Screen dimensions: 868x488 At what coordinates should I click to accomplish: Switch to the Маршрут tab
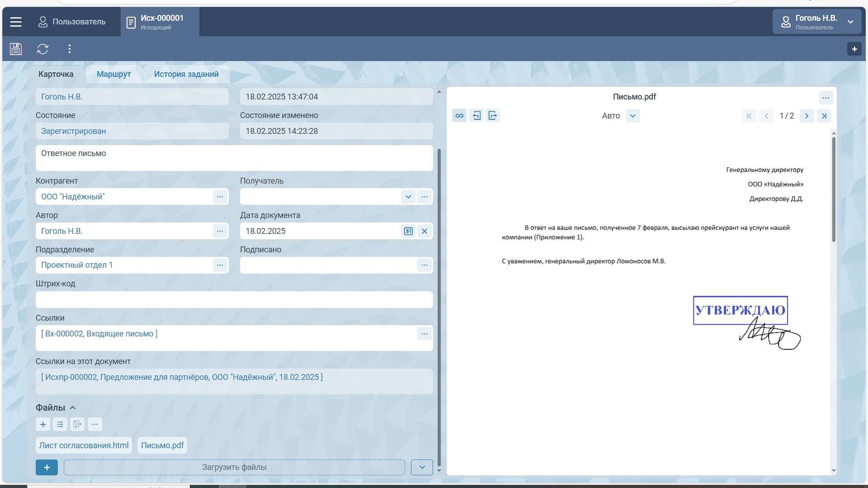point(113,74)
